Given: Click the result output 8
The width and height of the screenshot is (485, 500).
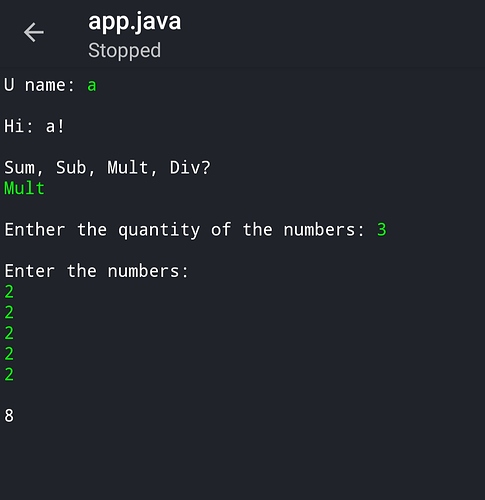Looking at the screenshot, I should 9,416.
